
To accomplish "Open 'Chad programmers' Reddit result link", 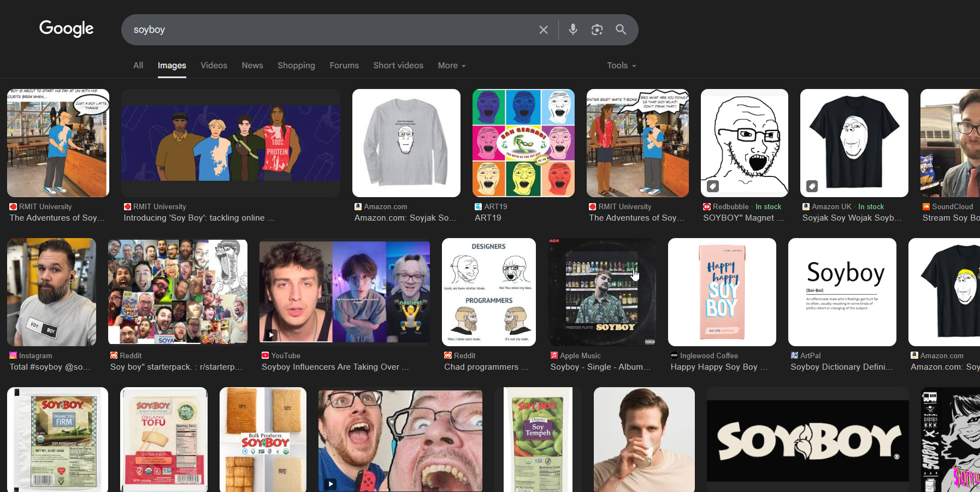I will point(486,367).
